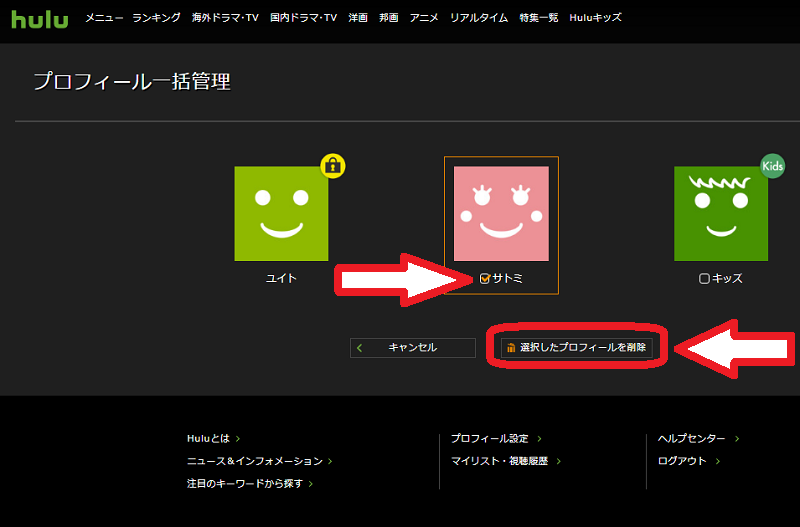This screenshot has height=527, width=800.
Task: Click the サトミ profile name label
Action: tap(508, 279)
